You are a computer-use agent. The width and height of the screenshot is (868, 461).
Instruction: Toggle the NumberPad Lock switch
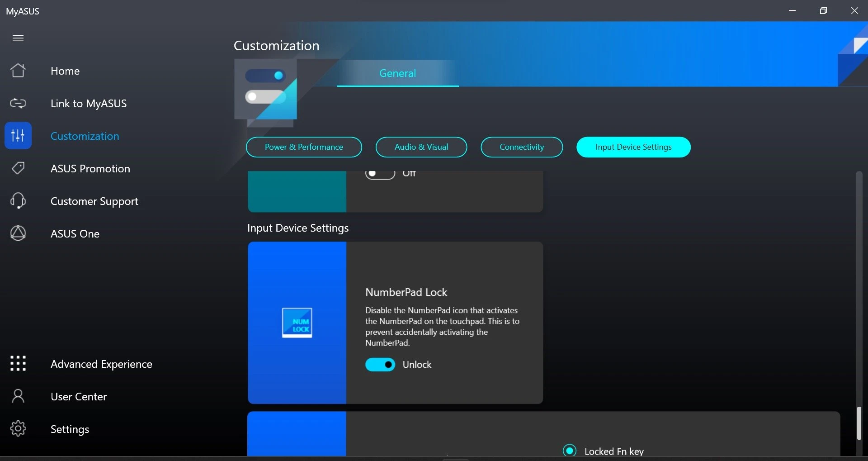[x=380, y=365]
